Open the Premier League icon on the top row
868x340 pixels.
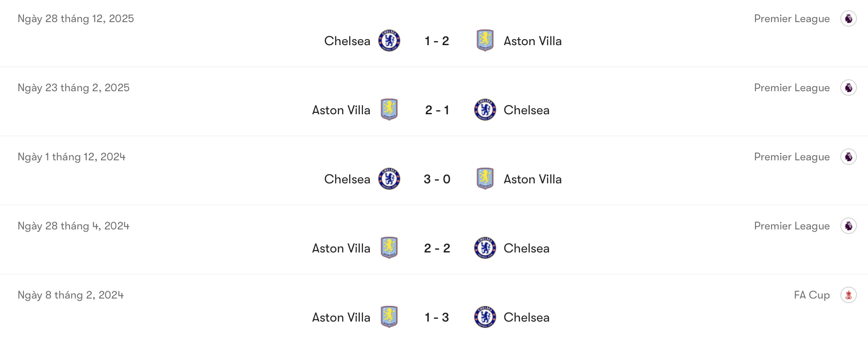point(849,18)
